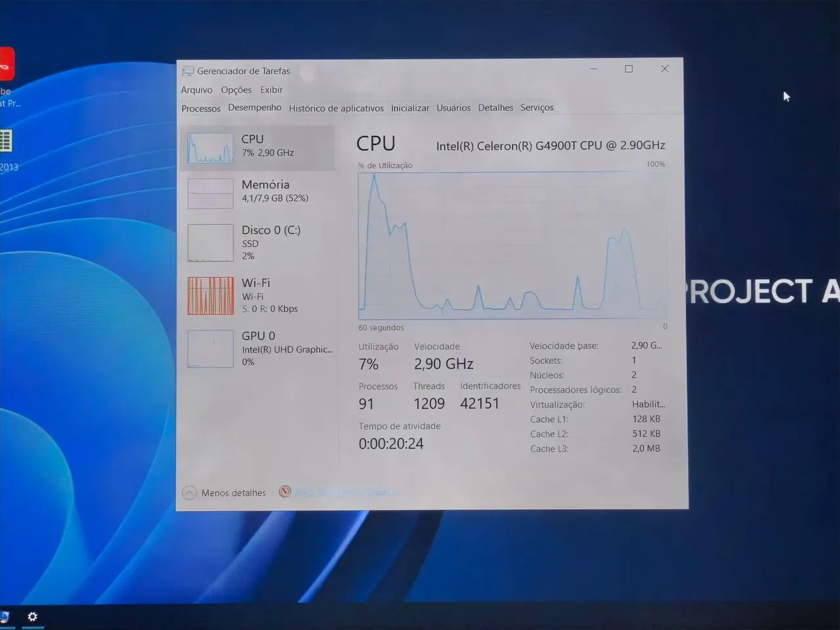Viewport: 840px width, 630px height.
Task: Click the Identificadores value 42151
Action: pos(480,404)
